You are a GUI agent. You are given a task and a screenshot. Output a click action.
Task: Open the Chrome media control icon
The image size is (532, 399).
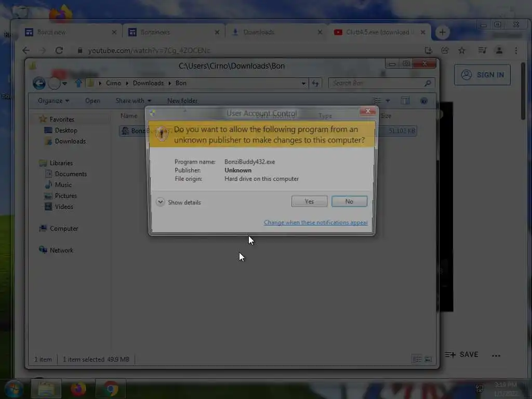(482, 50)
